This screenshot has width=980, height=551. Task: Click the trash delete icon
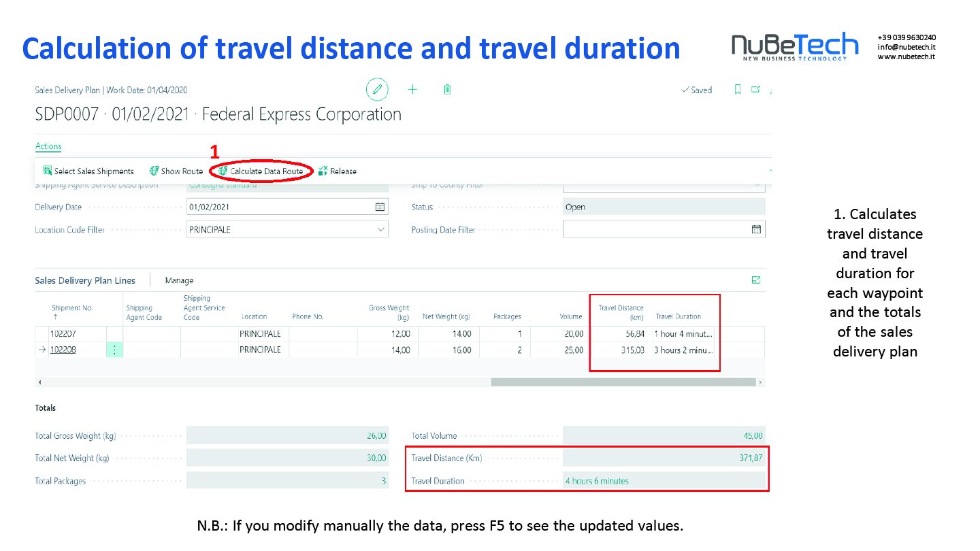click(x=447, y=90)
